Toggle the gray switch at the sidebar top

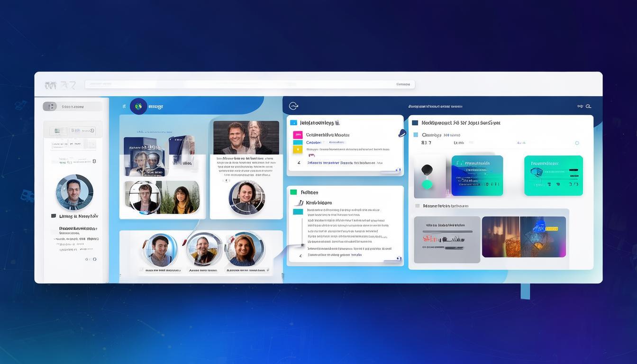(x=50, y=107)
